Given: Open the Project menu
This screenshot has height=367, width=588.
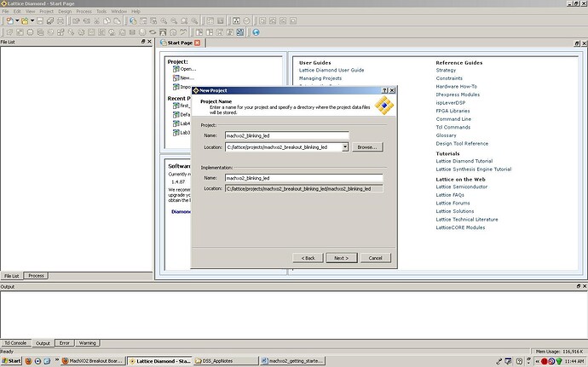Looking at the screenshot, I should pyautogui.click(x=47, y=11).
